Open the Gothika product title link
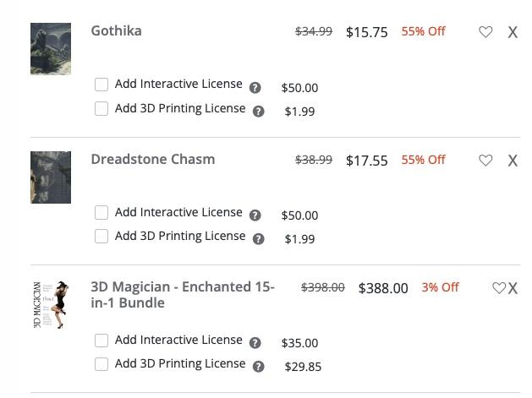The width and height of the screenshot is (532, 398). pos(117,31)
